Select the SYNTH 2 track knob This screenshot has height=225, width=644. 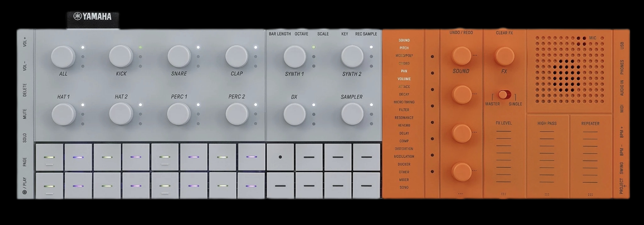tap(352, 57)
